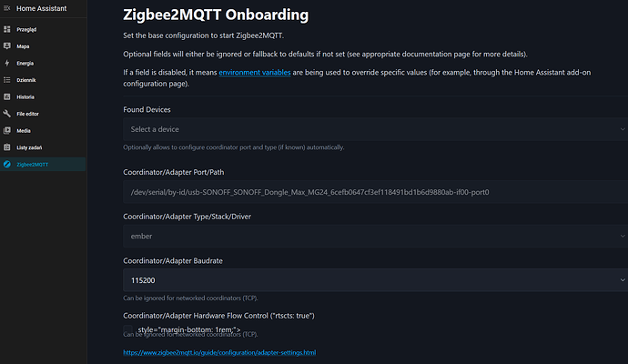Open the Coordinator/Adapter Baudrate dropdown
Screen dimensions: 628x364
pyautogui.click(x=375, y=280)
